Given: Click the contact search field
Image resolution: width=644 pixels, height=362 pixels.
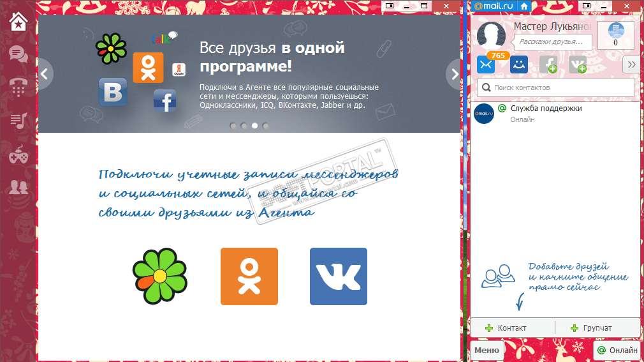Looking at the screenshot, I should point(555,87).
